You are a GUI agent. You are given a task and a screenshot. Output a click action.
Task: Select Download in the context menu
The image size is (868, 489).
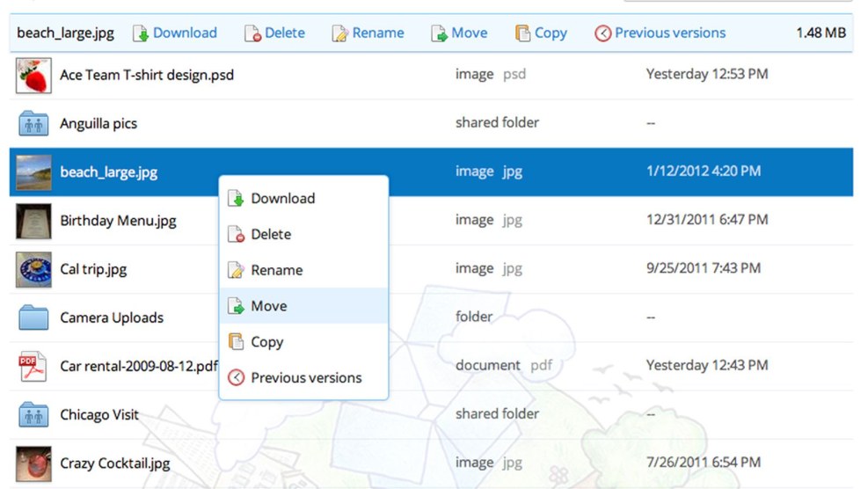[282, 199]
